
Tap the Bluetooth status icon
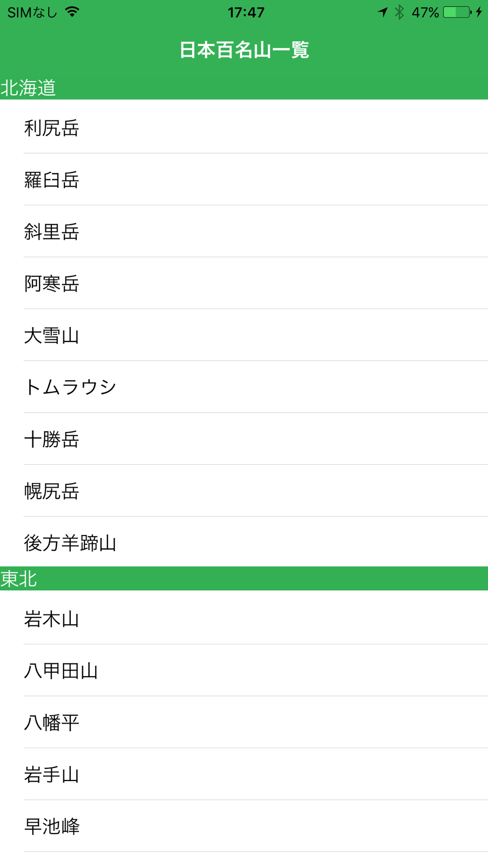click(400, 12)
